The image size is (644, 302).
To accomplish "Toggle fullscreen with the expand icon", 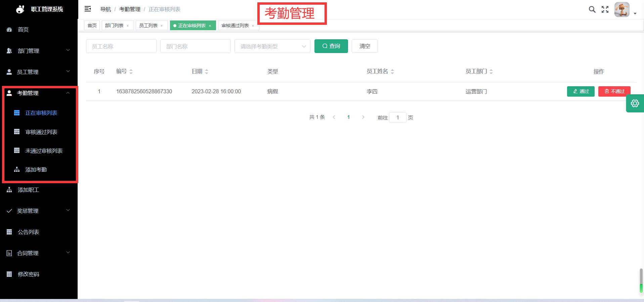I will coord(605,9).
